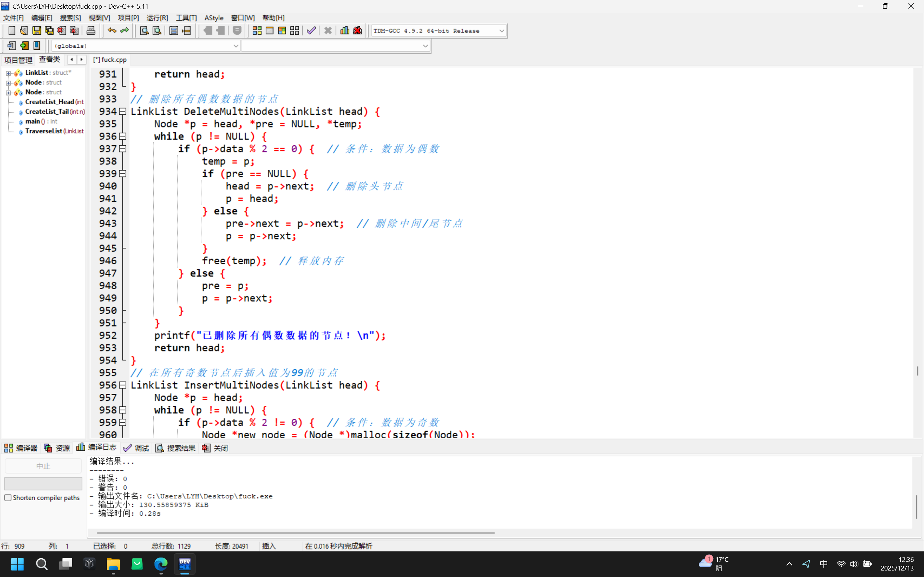Open the (globals) scope dropdown

pos(236,46)
